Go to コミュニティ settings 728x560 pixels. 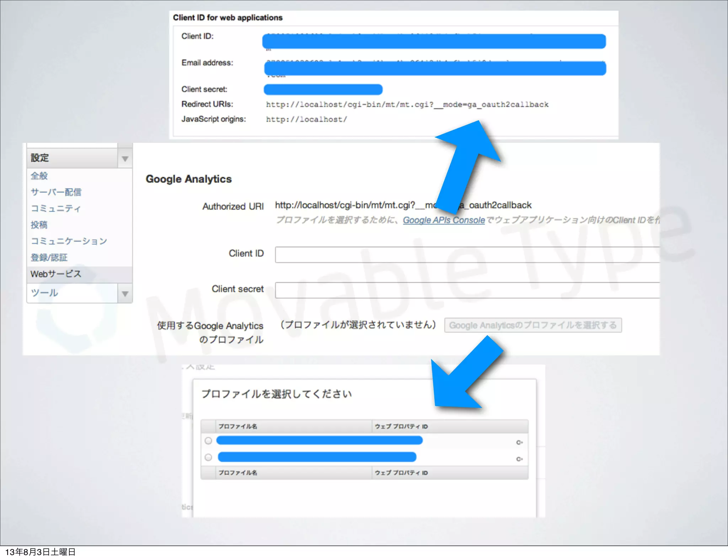click(55, 208)
